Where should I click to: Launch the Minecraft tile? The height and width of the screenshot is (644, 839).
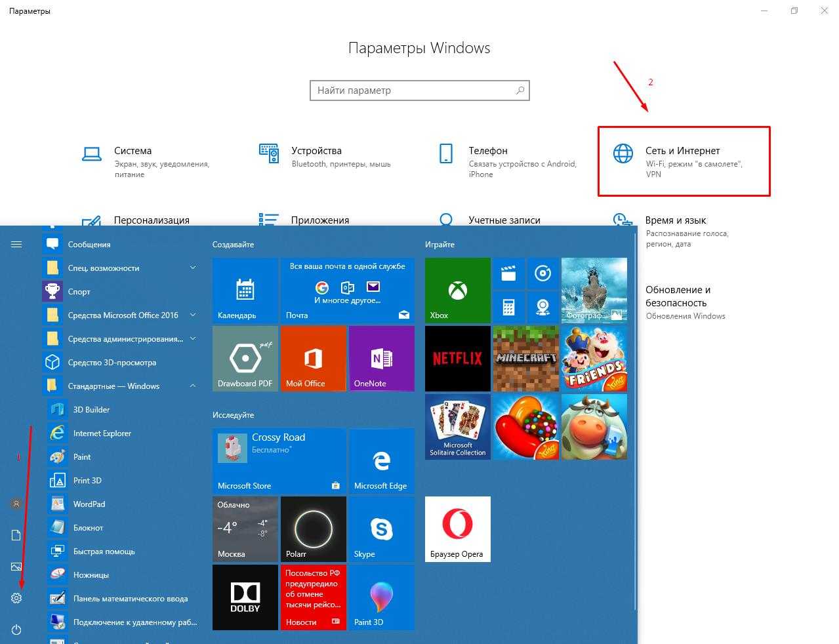(525, 358)
